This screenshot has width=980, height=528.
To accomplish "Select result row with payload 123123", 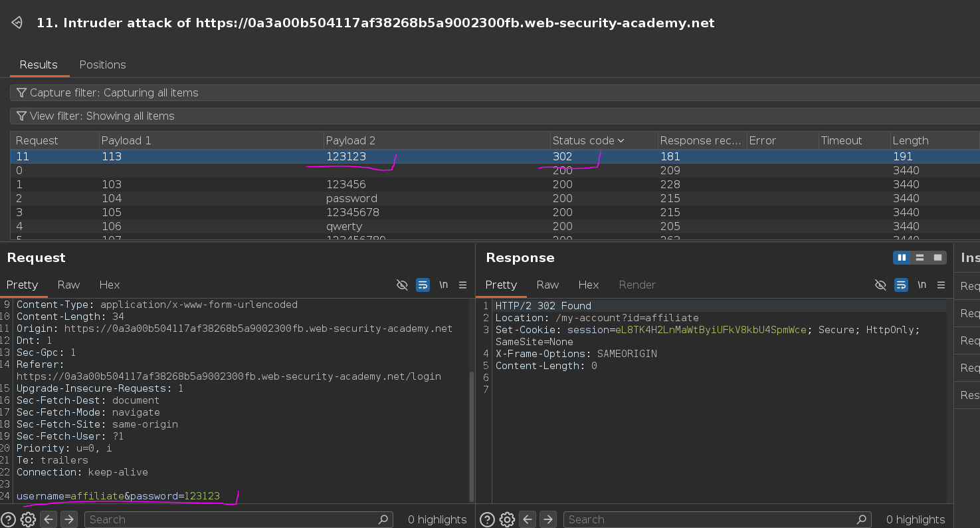I will click(x=495, y=156).
